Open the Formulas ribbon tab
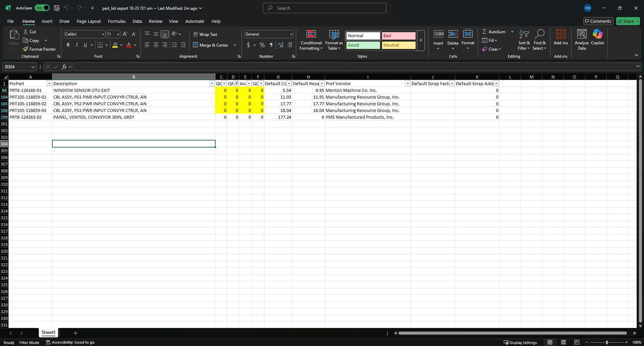The height and width of the screenshot is (346, 644). click(117, 21)
